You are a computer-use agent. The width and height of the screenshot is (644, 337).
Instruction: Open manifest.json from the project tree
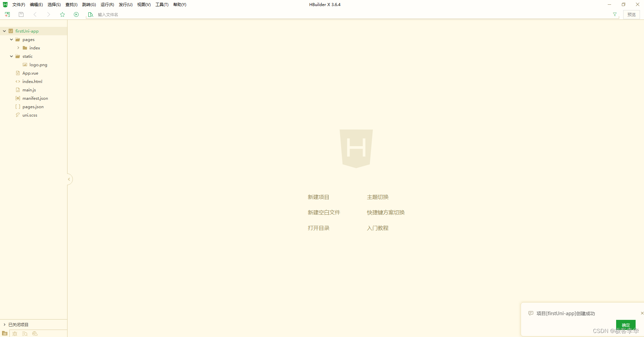tap(35, 98)
